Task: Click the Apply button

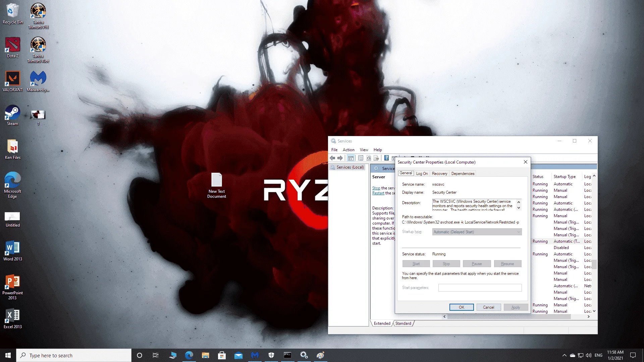Action: tap(516, 307)
